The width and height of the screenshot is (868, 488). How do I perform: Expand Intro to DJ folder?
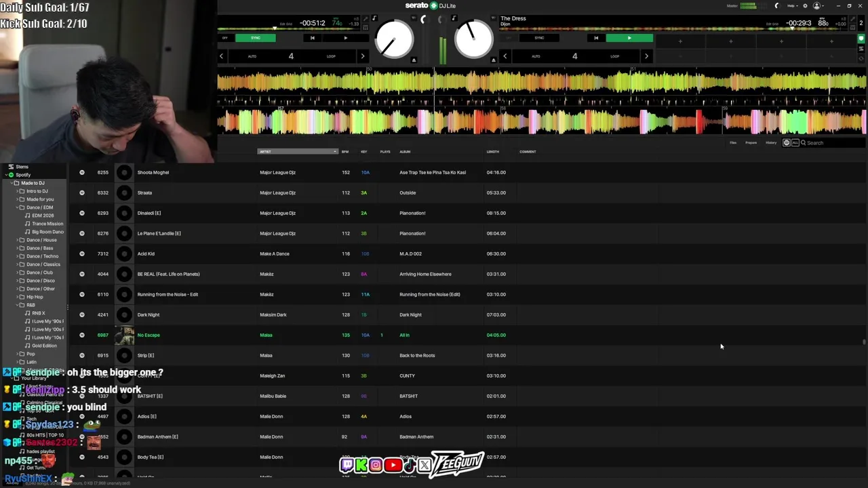[16, 191]
